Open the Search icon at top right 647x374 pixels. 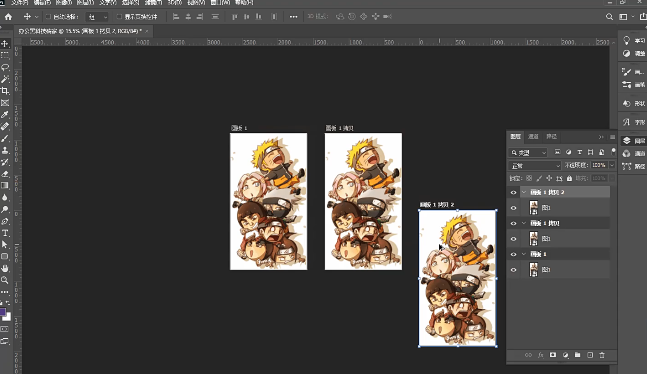tap(609, 17)
